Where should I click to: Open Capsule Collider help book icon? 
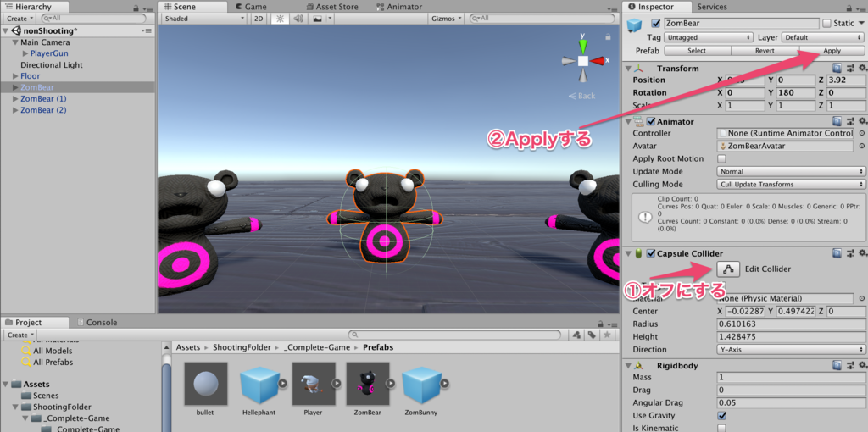coord(837,253)
